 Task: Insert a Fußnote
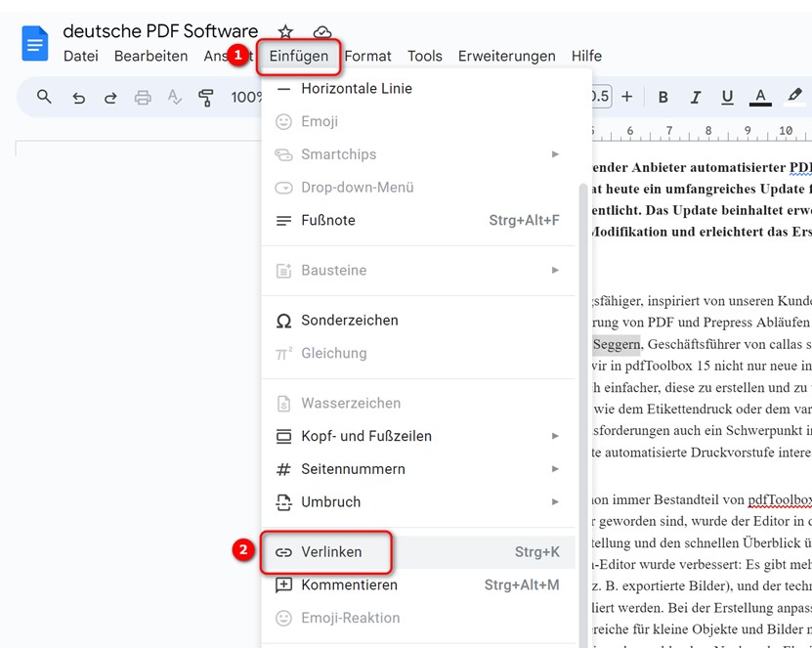click(328, 221)
